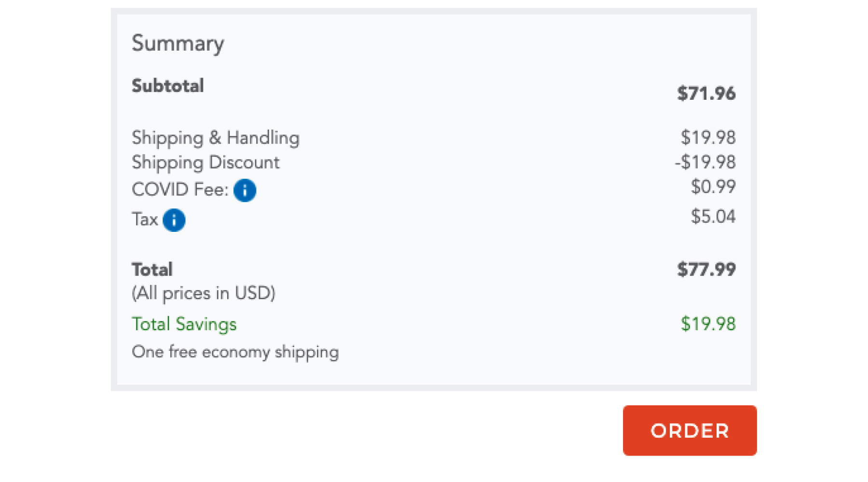Image resolution: width=868 pixels, height=482 pixels.
Task: Click the All prices in USD note
Action: click(203, 293)
